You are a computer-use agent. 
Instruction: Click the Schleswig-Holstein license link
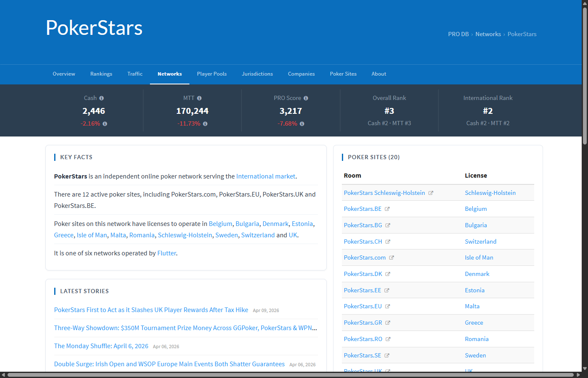pyautogui.click(x=490, y=193)
